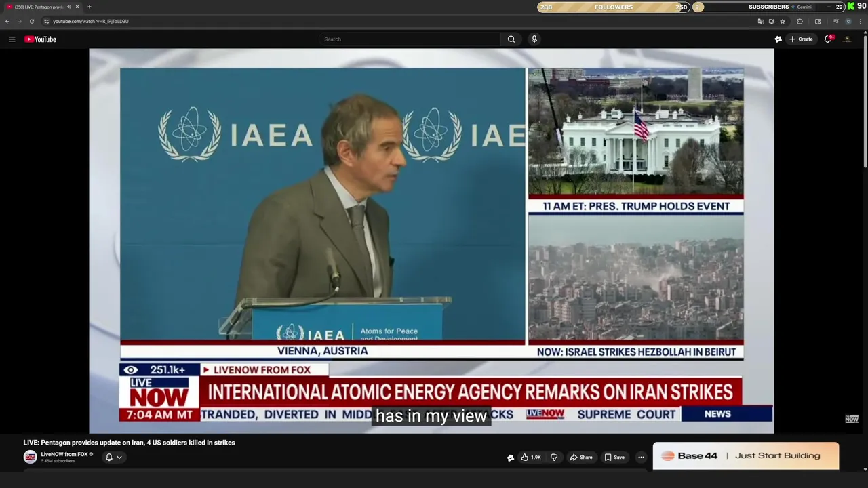Click the video title text LIVE: Pentagon provides update
This screenshot has width=868, height=488.
click(129, 443)
